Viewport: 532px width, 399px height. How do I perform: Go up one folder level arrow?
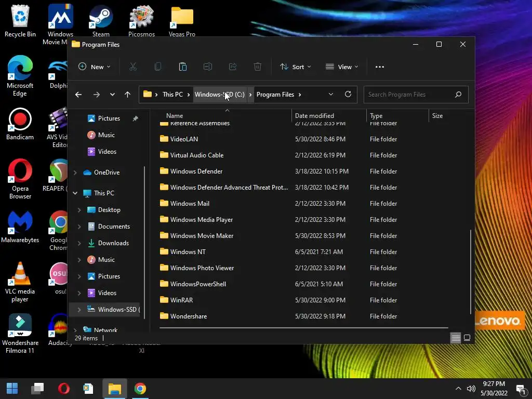coord(128,95)
